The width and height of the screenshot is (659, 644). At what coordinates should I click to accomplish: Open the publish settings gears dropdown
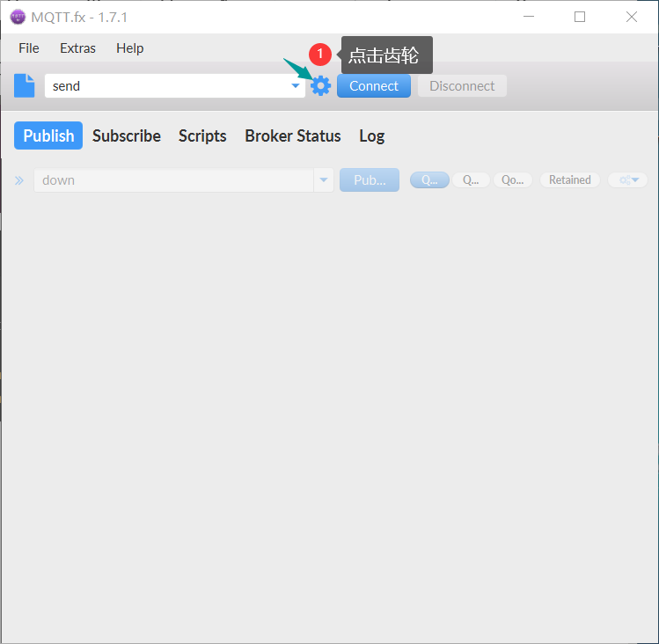click(628, 180)
